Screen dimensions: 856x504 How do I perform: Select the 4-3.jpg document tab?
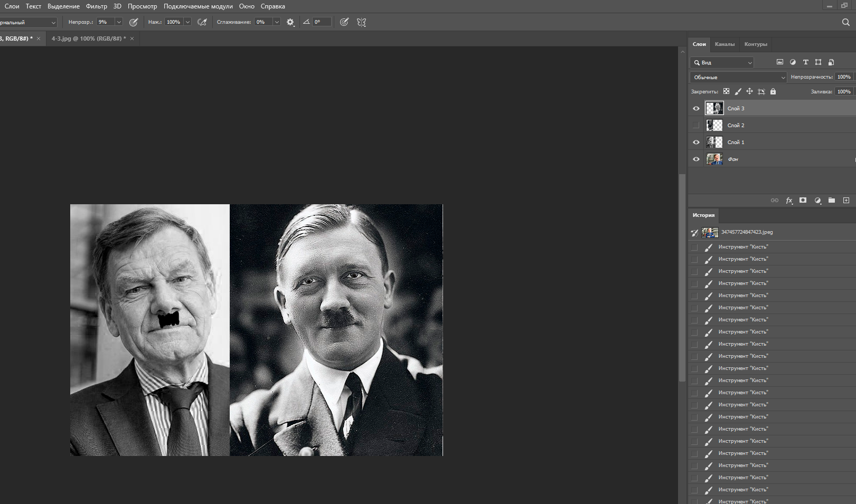88,39
